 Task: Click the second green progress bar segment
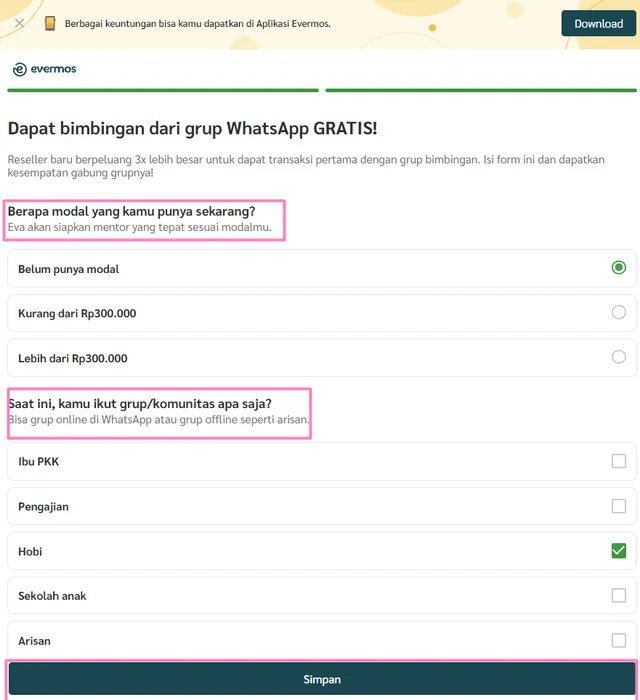click(x=480, y=90)
